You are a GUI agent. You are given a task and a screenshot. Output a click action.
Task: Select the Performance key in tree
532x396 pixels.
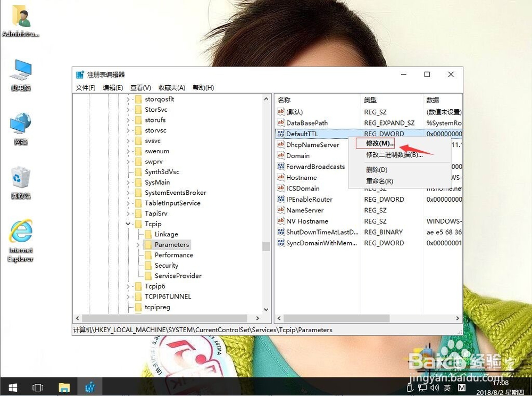(x=174, y=255)
